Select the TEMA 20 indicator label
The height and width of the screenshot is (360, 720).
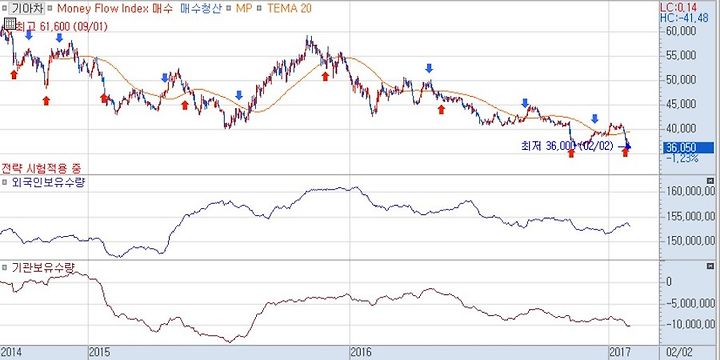[x=289, y=8]
